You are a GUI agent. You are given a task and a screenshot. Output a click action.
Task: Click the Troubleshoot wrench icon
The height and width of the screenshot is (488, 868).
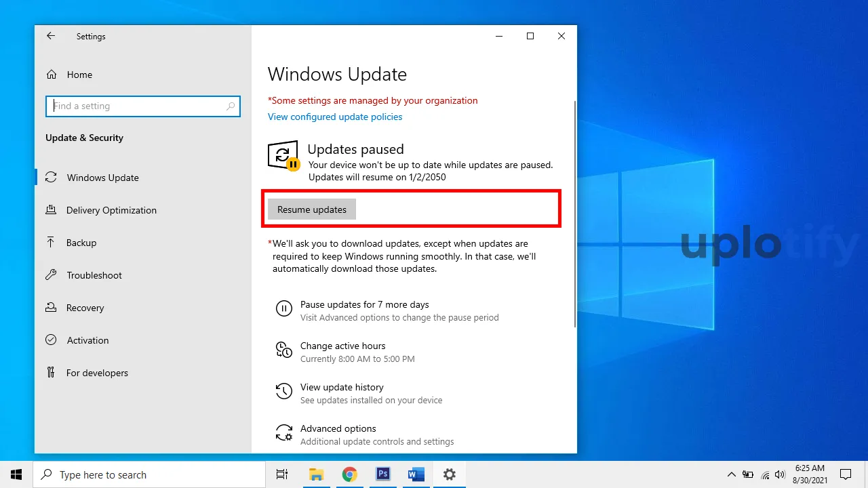click(x=51, y=275)
